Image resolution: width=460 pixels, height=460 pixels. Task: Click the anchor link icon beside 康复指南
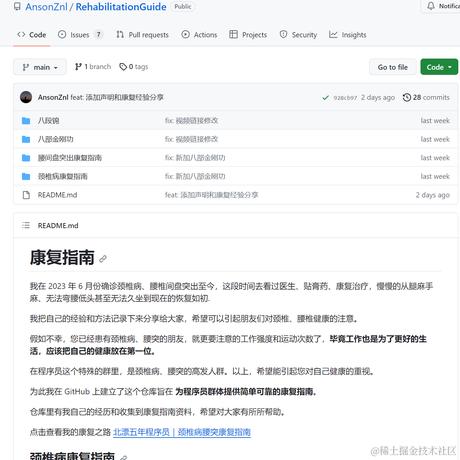click(103, 259)
